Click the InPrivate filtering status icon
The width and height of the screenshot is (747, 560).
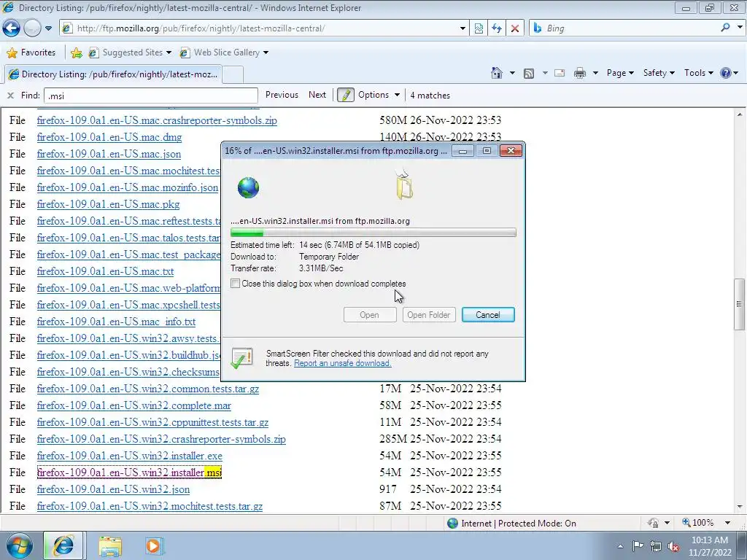[x=653, y=523]
